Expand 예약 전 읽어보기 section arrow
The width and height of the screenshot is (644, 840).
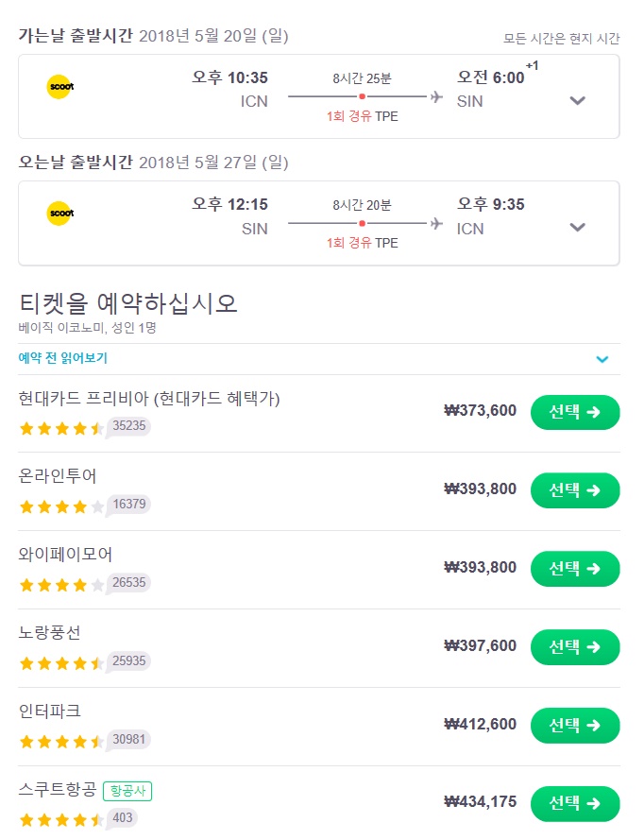(602, 359)
